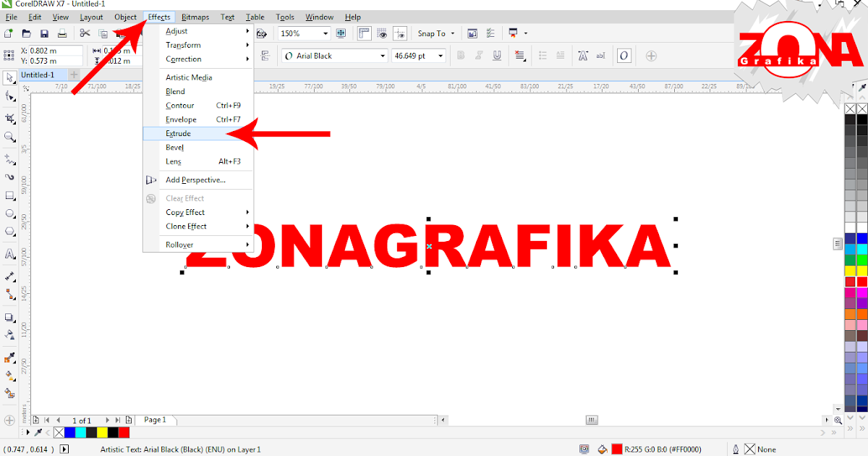Expand the Rollover submenu
The width and height of the screenshot is (868, 456).
[198, 245]
